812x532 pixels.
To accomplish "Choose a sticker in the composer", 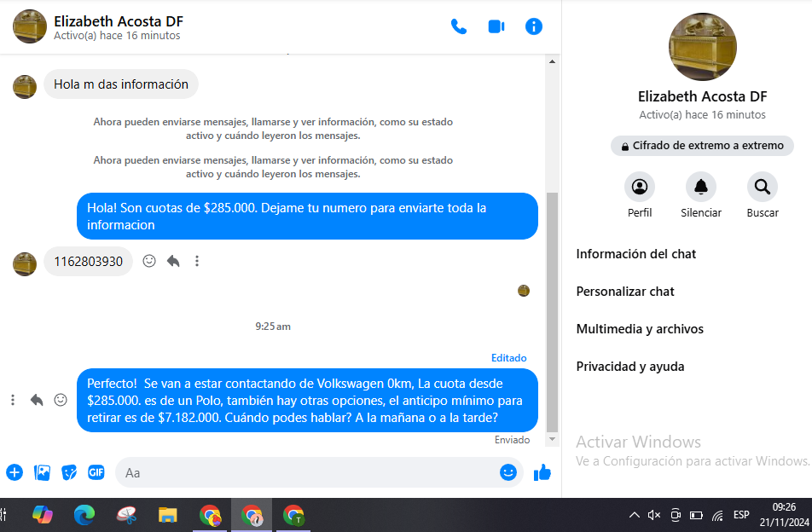I will [69, 472].
